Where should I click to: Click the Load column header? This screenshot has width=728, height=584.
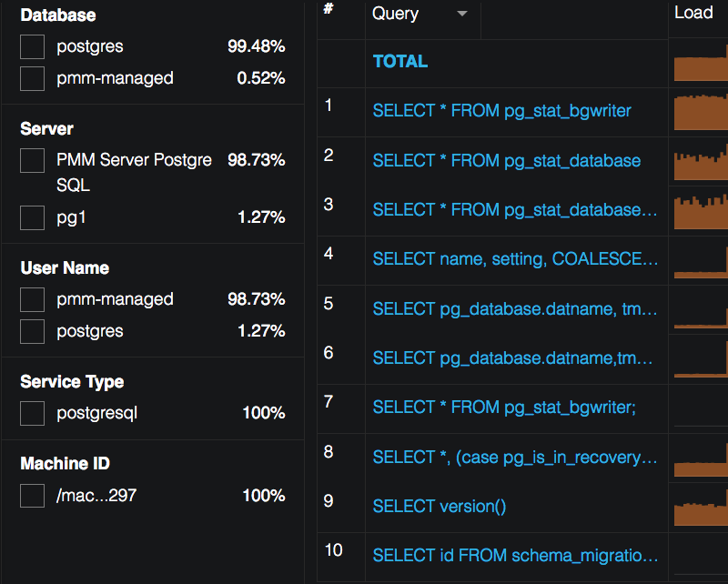(x=693, y=13)
